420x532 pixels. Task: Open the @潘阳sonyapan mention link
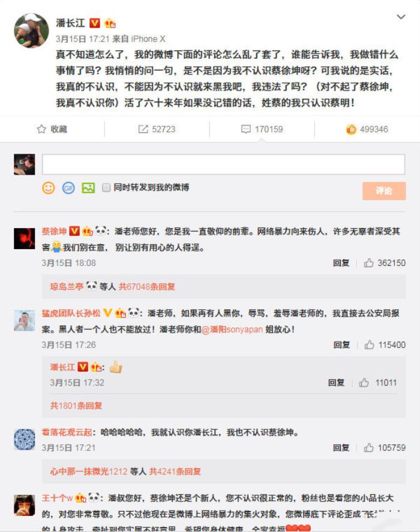[232, 329]
